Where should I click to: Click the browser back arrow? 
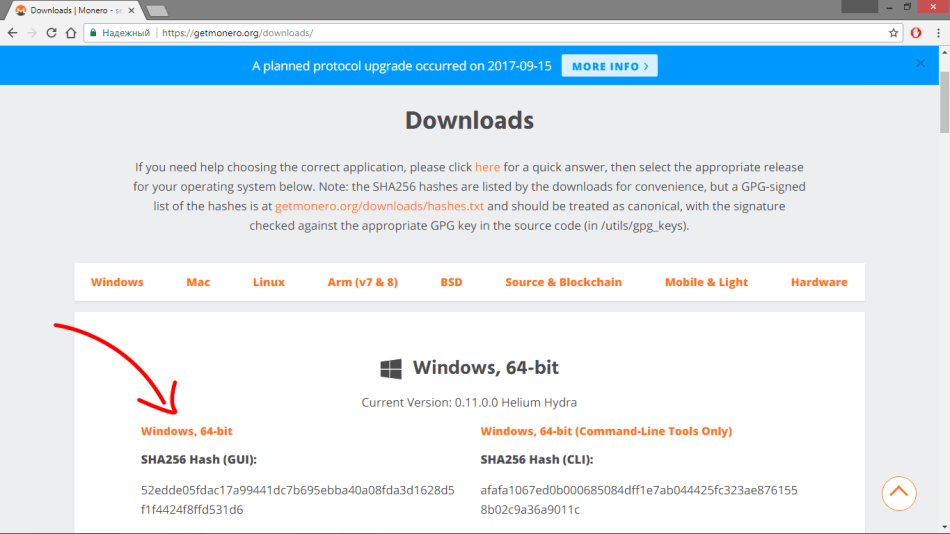tap(13, 33)
